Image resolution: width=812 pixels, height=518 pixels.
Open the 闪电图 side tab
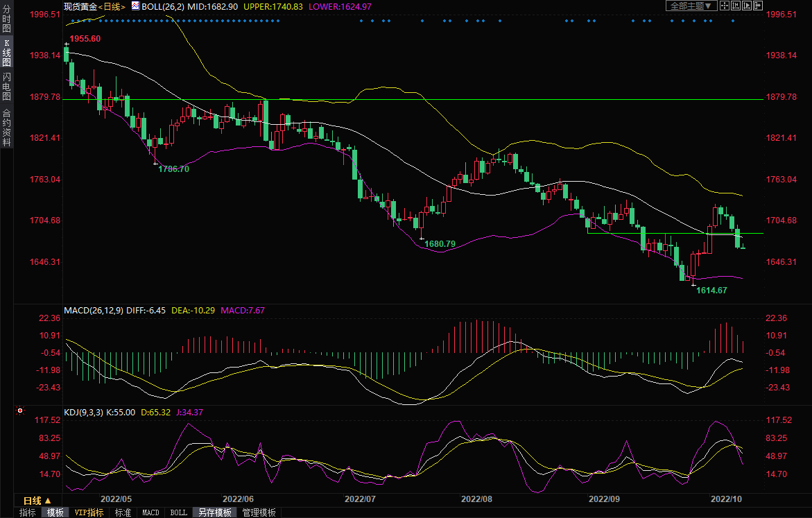pyautogui.click(x=6, y=86)
